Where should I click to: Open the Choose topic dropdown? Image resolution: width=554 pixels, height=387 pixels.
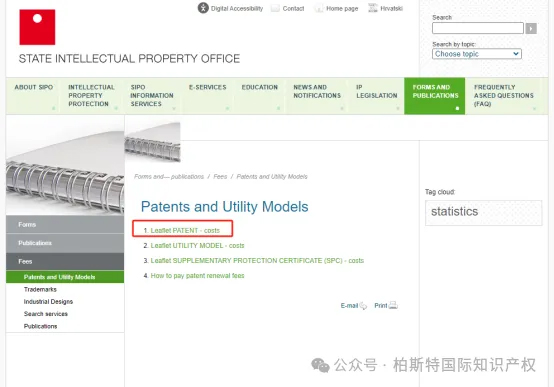tap(477, 54)
